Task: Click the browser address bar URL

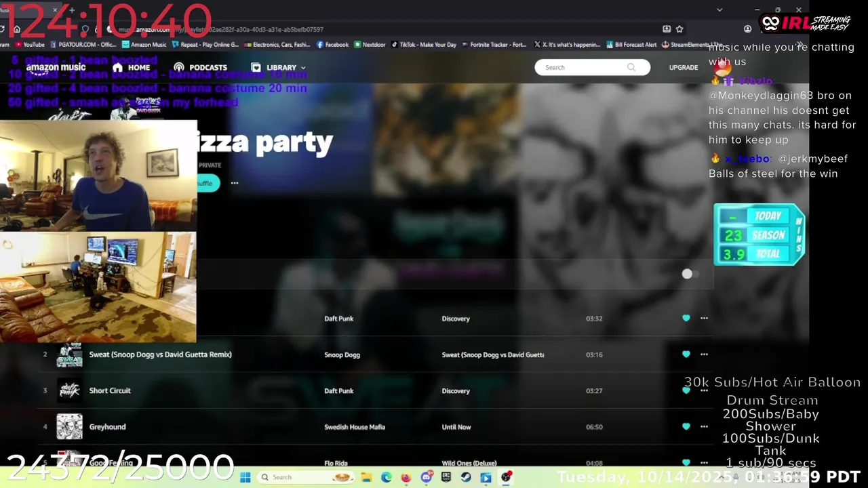Action: [220, 29]
